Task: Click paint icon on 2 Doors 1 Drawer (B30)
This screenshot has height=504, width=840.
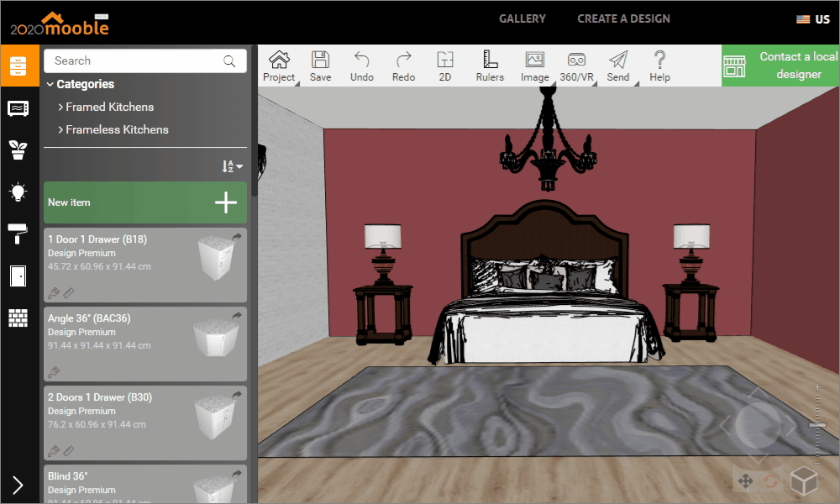Action: 54,451
